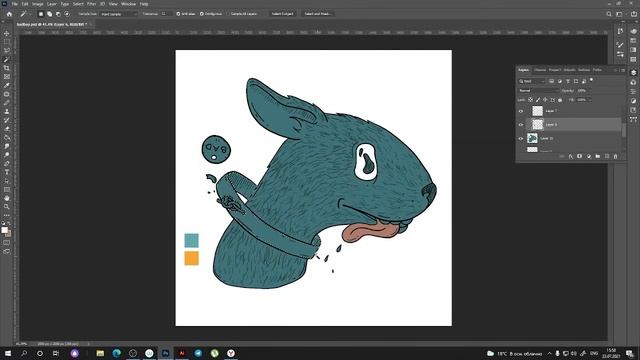This screenshot has width=640, height=360.
Task: Select the Zoom tool
Action: coord(7,207)
